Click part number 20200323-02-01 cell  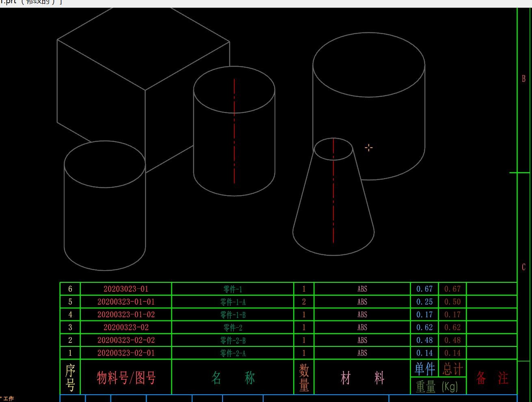(126, 353)
